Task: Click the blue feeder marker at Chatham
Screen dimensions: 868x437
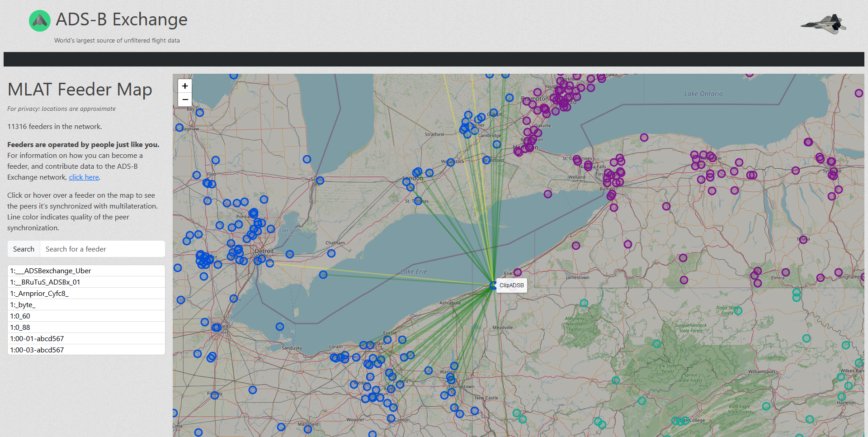Action: [x=331, y=253]
